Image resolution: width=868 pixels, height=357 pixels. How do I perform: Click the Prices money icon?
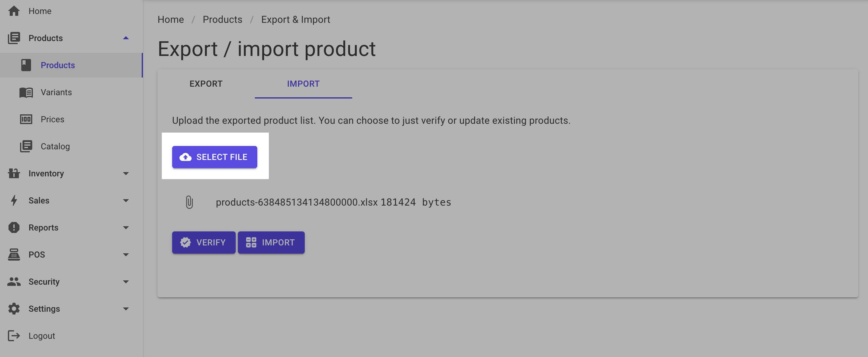26,119
